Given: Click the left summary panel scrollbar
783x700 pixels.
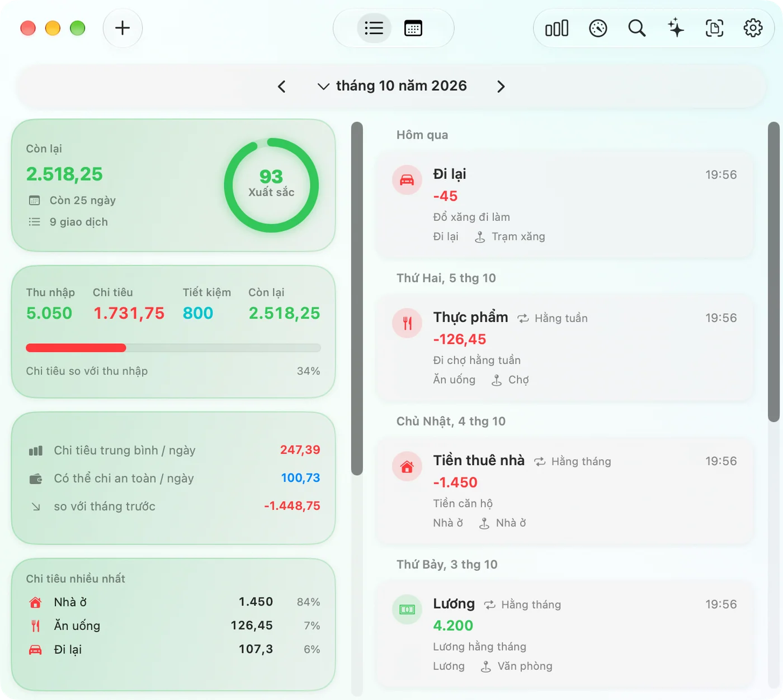Looking at the screenshot, I should click(x=357, y=299).
